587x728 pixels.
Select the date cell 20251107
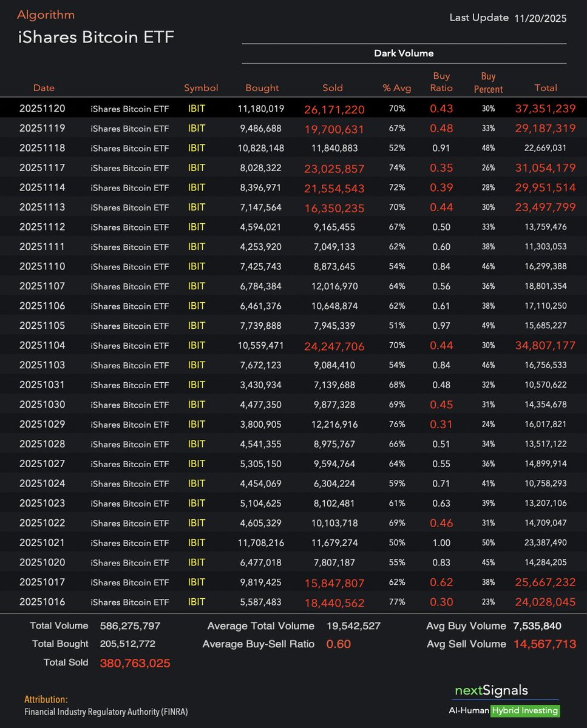tap(42, 286)
